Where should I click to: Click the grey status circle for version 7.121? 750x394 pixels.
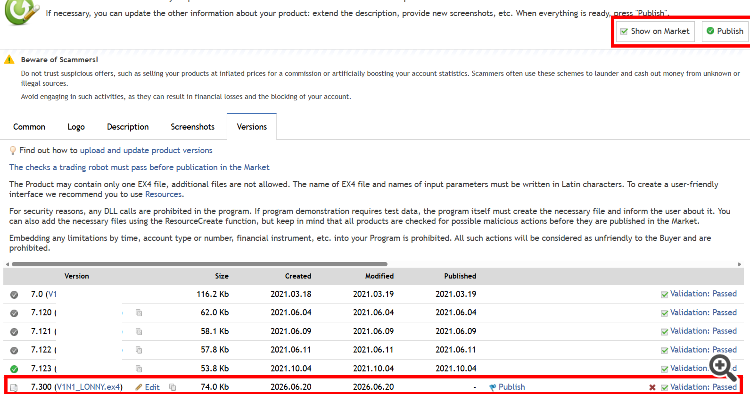tap(14, 332)
